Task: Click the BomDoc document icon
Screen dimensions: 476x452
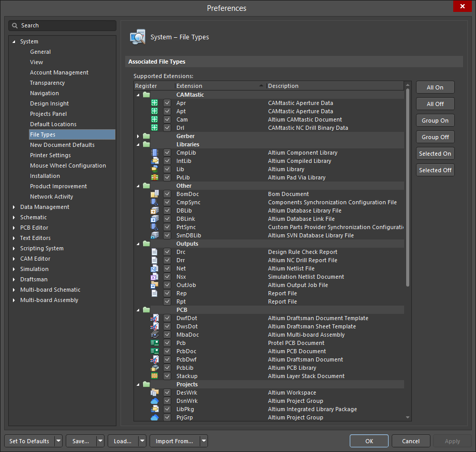Action: (154, 194)
